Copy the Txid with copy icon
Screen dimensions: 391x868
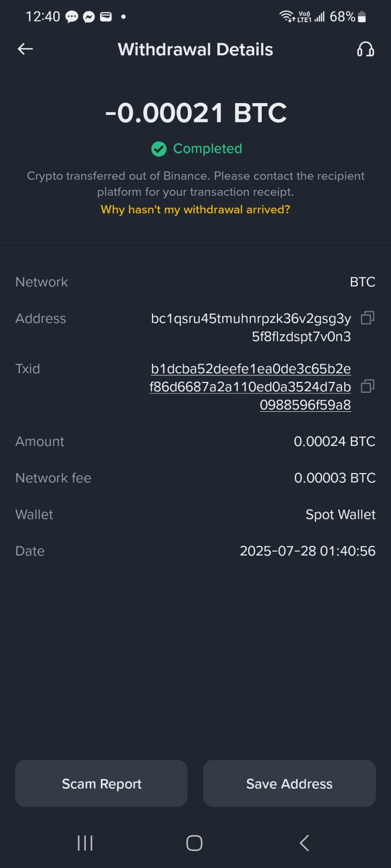pos(368,386)
